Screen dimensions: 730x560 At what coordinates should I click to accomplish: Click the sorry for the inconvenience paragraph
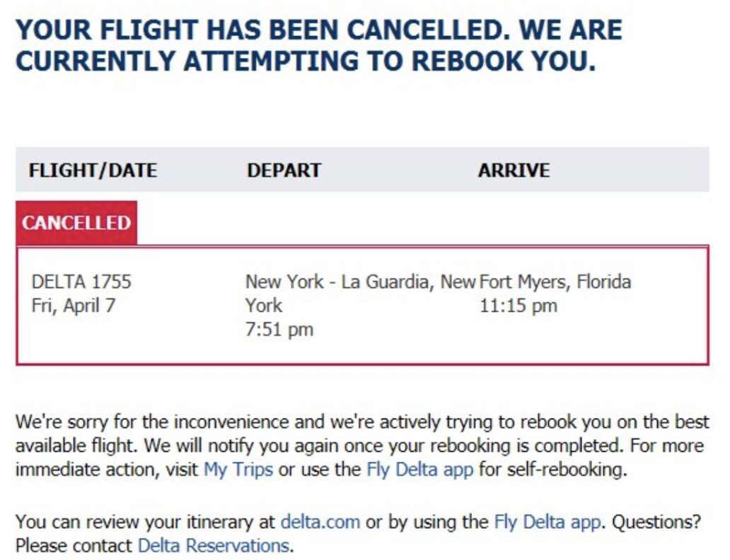362,445
